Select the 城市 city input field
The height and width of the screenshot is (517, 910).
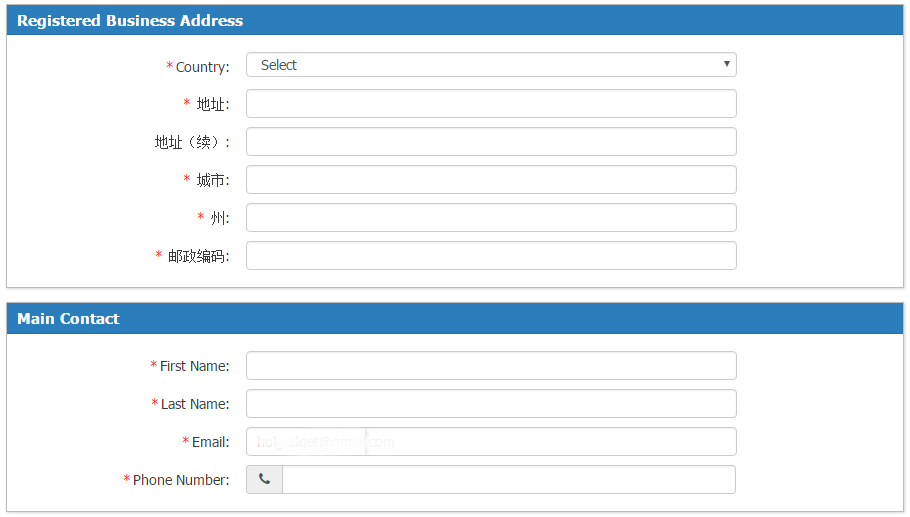[491, 180]
